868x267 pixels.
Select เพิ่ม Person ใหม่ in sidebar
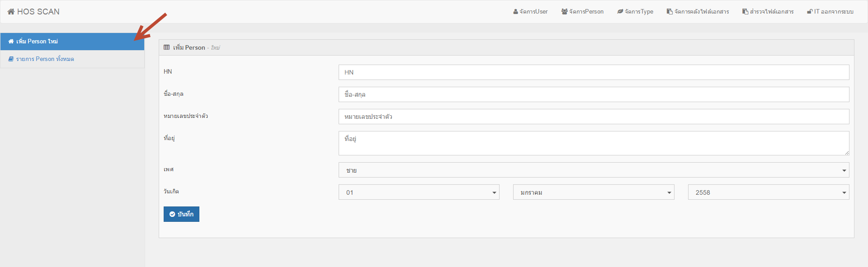tap(37, 42)
